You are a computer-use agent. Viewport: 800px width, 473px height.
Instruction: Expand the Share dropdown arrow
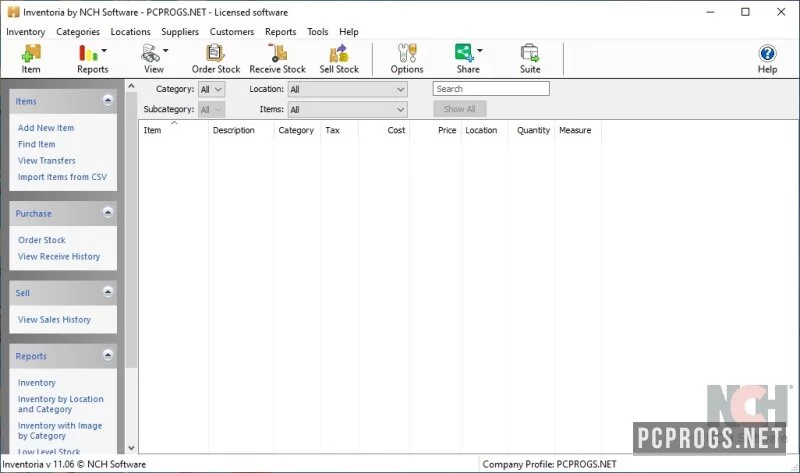(480, 51)
